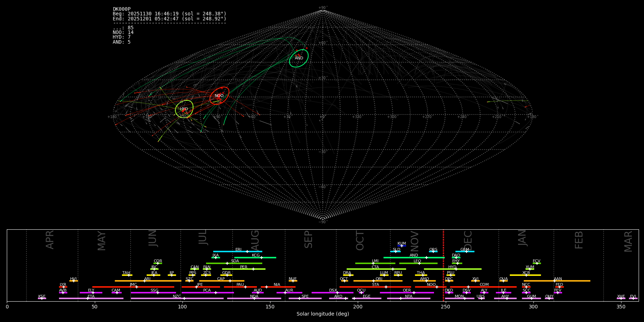Screen dimensions: 644x322
Task: Click the KCG shower label in the timeline
Action: point(255,255)
